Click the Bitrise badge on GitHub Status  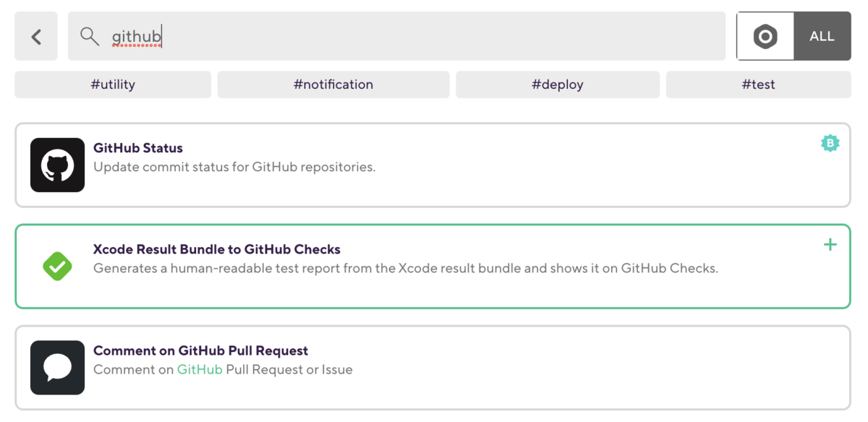click(830, 143)
